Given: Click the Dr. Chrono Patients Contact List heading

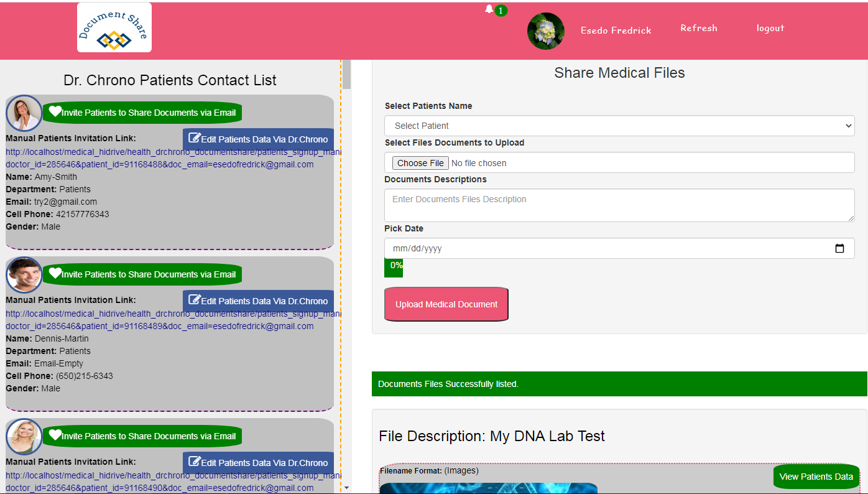Looking at the screenshot, I should 170,80.
